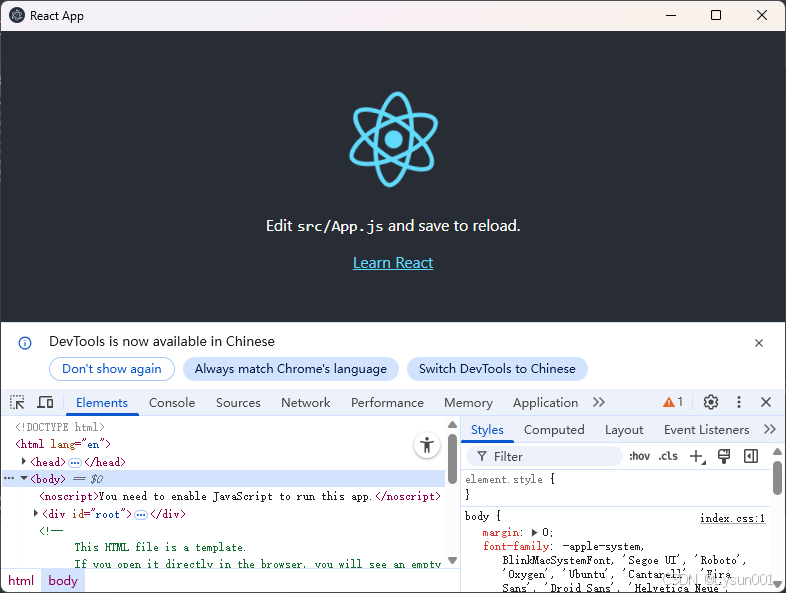Click Always match Chrome's language
The image size is (786, 593).
click(x=291, y=369)
